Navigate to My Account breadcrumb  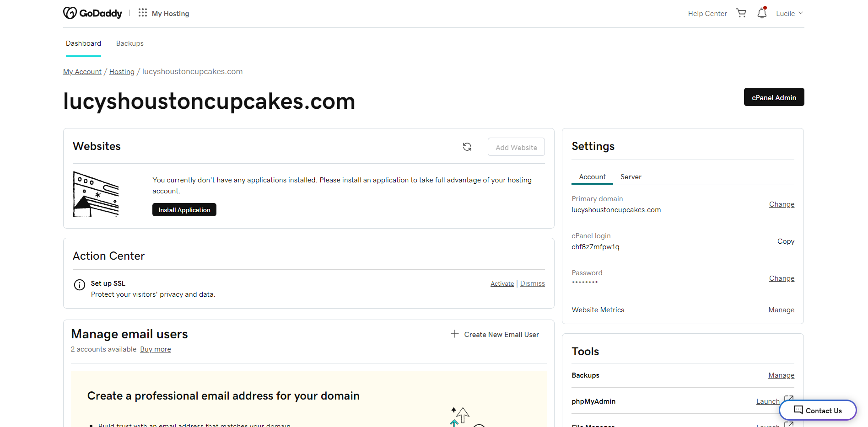point(82,71)
